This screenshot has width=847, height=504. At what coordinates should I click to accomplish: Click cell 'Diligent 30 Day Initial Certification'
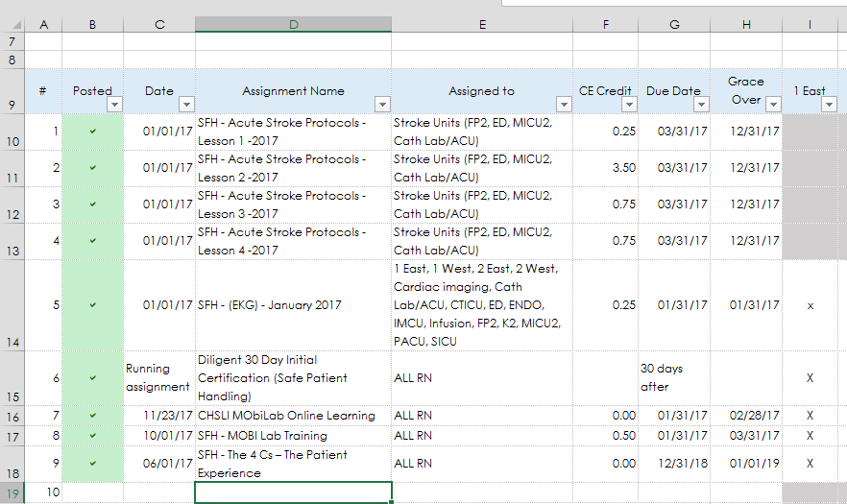coord(293,378)
